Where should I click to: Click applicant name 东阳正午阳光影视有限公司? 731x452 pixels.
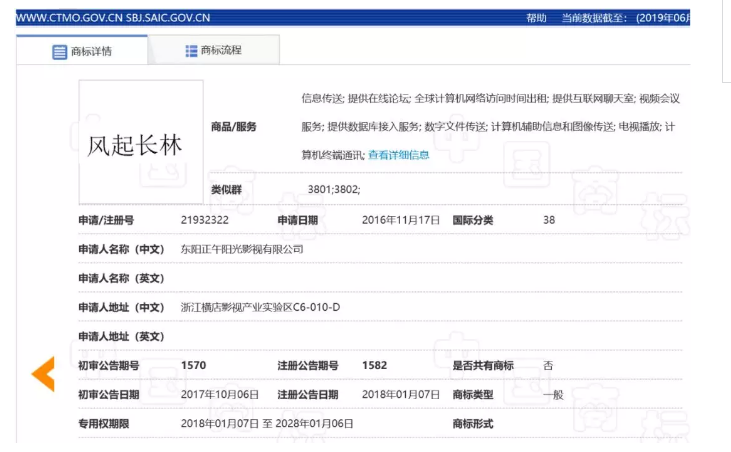(241, 248)
